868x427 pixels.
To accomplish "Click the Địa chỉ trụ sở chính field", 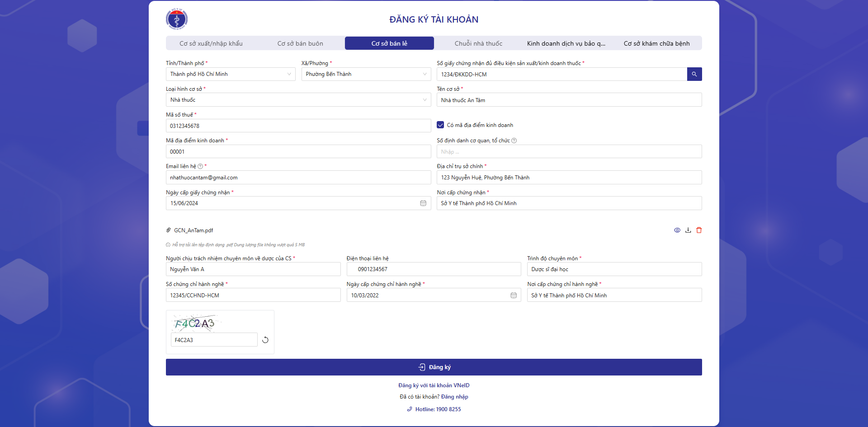I will coord(569,177).
